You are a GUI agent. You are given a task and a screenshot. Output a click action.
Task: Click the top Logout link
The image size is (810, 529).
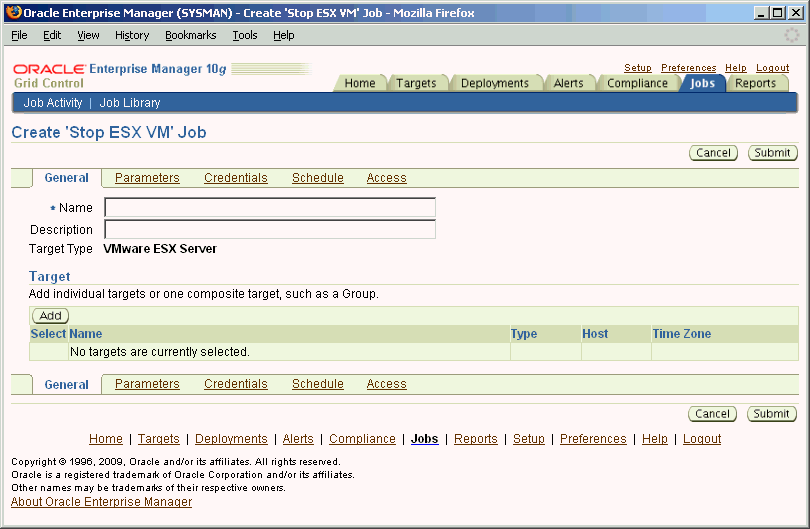point(772,68)
